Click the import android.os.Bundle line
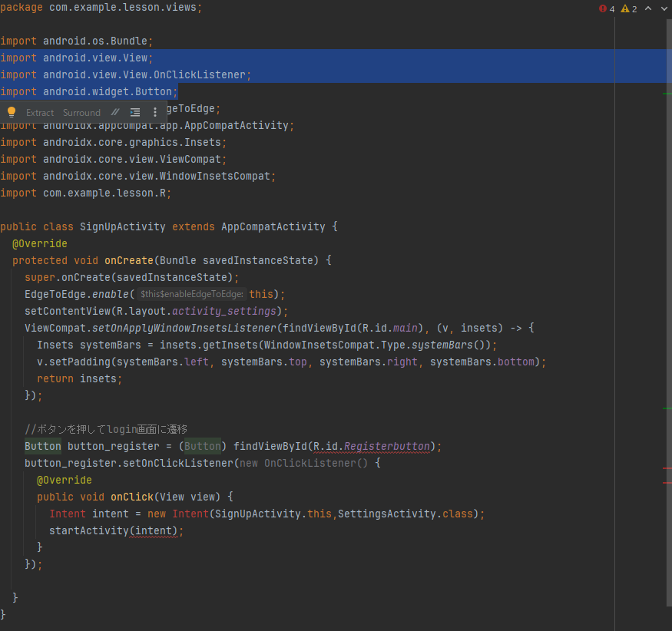Screen dimensions: 672x631 pyautogui.click(x=76, y=41)
